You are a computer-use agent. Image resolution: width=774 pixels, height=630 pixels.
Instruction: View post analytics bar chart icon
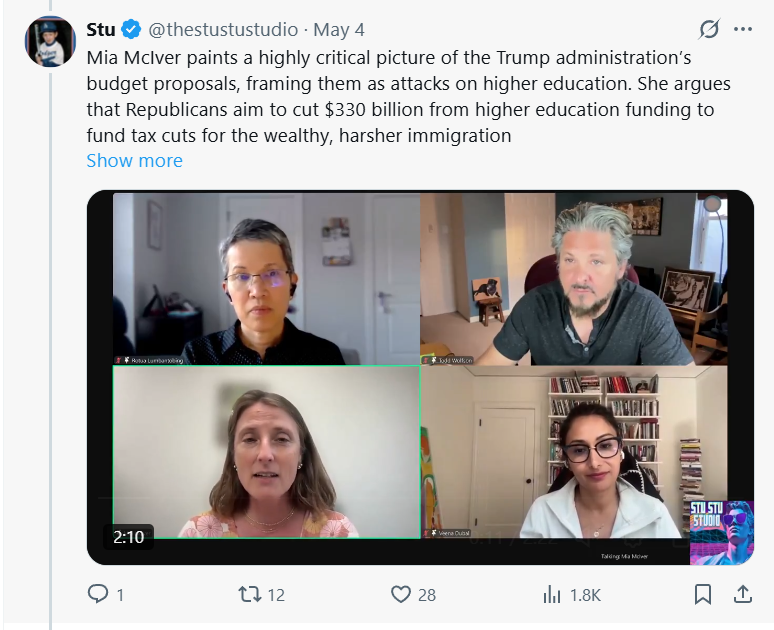click(552, 594)
